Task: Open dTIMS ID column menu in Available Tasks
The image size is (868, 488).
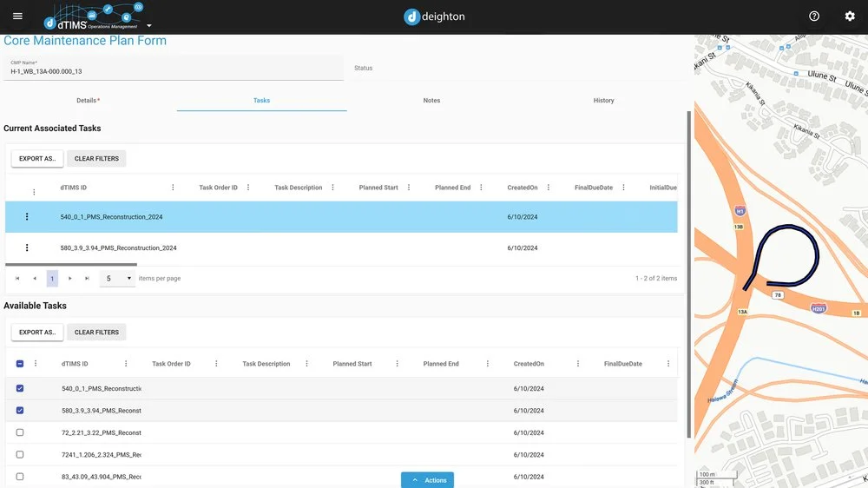Action: coord(126,363)
